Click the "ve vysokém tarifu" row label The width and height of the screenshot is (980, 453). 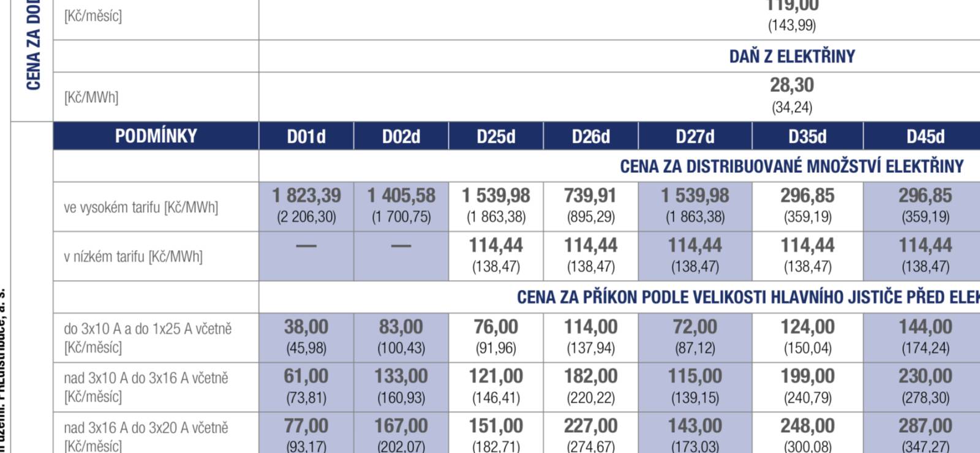141,207
